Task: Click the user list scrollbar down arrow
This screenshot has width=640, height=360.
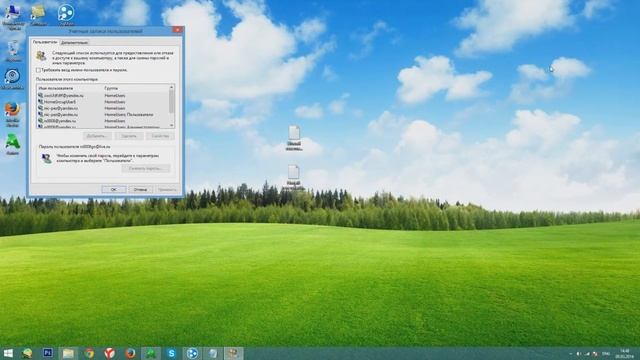Action: coord(171,125)
